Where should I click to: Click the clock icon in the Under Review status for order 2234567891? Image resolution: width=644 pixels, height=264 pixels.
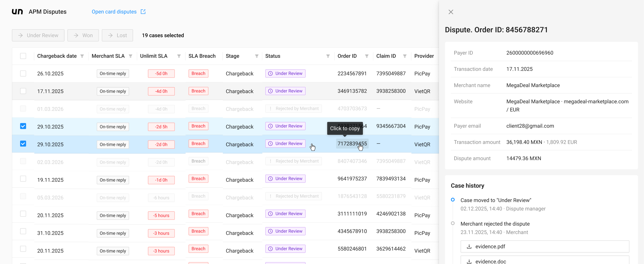270,73
